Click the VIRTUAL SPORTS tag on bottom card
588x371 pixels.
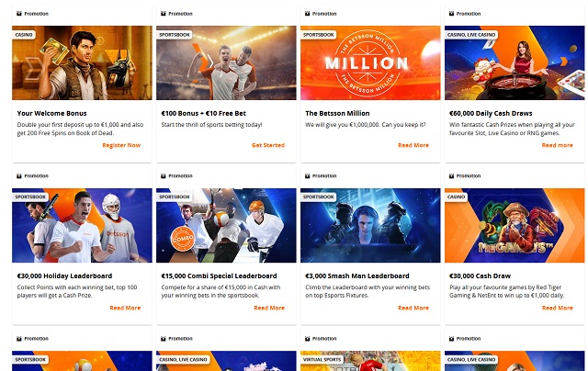tap(322, 359)
